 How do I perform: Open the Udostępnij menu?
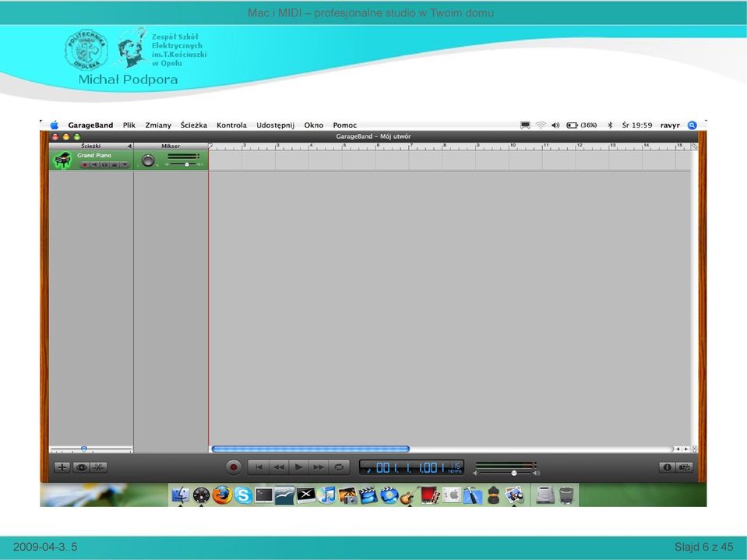pyautogui.click(x=276, y=125)
